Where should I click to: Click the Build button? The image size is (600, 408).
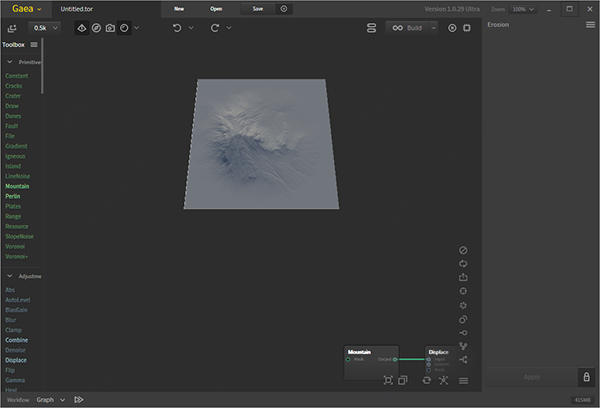408,28
